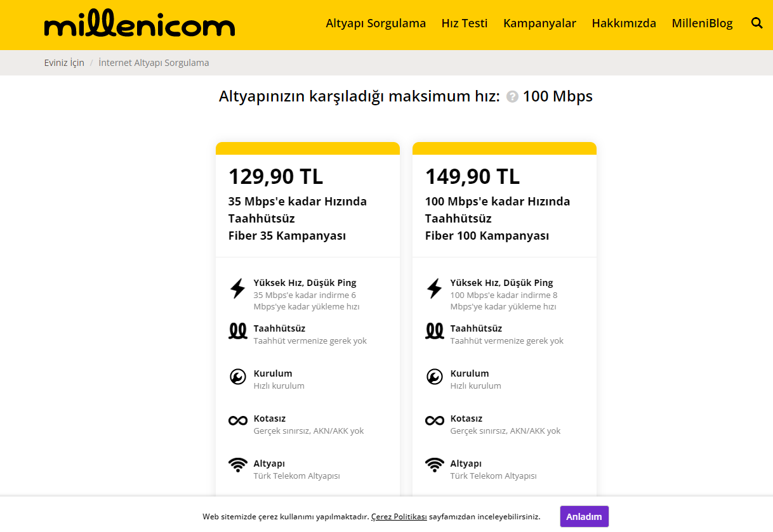This screenshot has width=773, height=532.
Task: Click lightning bolt icon in Fiber 35 card
Action: point(237,289)
